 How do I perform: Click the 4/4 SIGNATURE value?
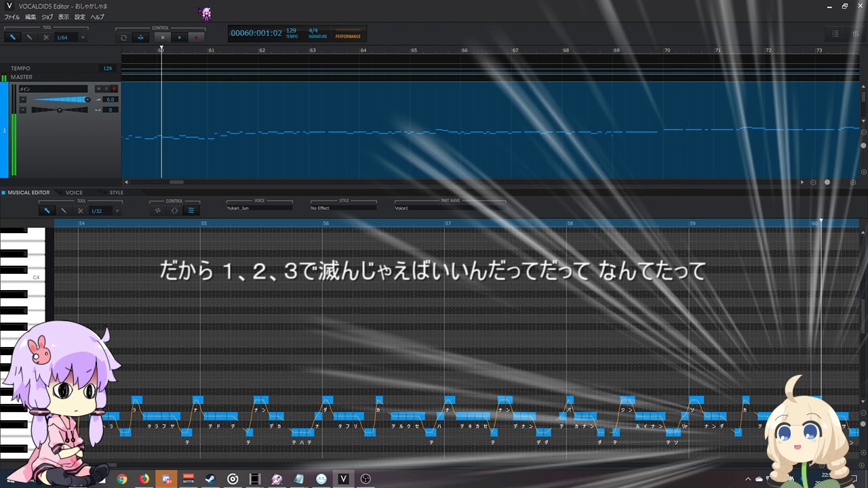point(313,30)
